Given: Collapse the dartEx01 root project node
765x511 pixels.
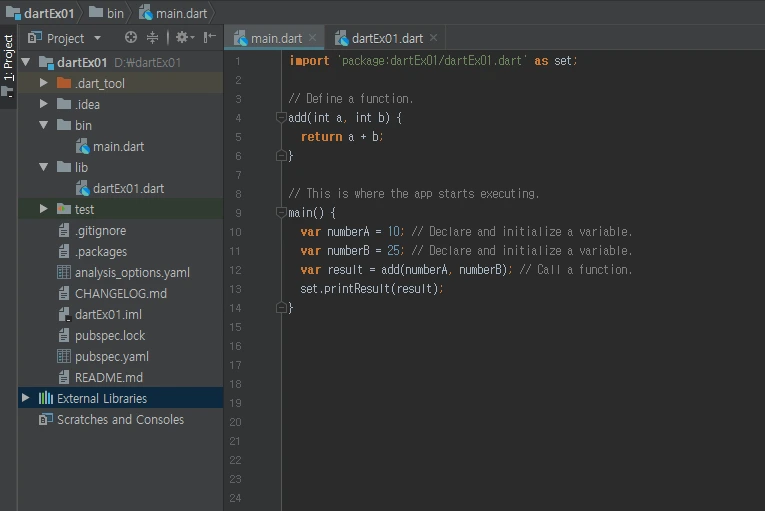Looking at the screenshot, I should coord(26,62).
